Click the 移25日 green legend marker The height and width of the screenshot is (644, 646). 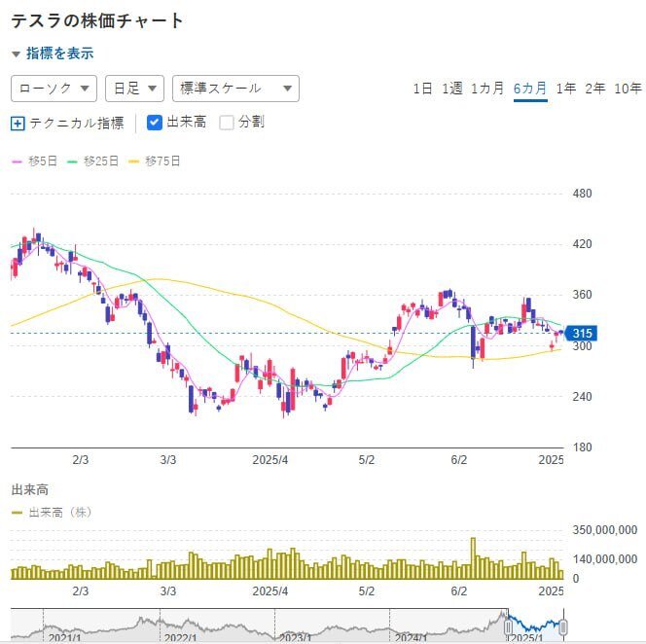71,161
